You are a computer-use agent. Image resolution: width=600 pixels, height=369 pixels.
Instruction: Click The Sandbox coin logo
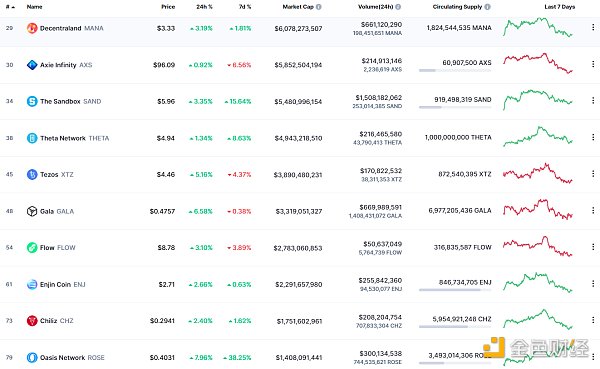[x=32, y=101]
